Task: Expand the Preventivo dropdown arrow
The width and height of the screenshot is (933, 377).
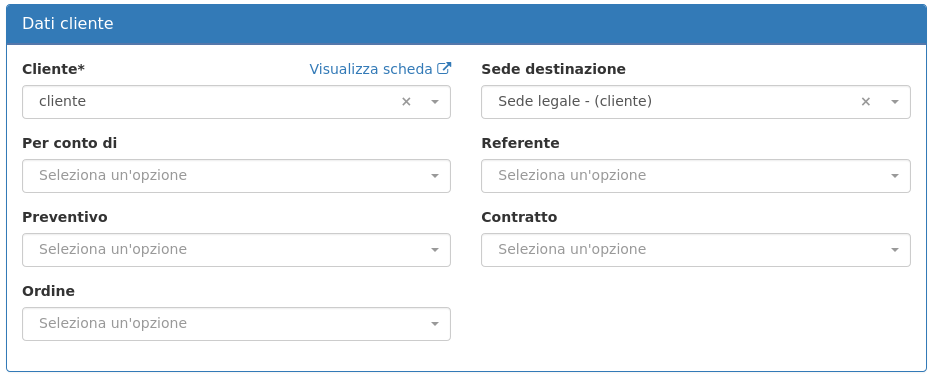Action: point(435,250)
